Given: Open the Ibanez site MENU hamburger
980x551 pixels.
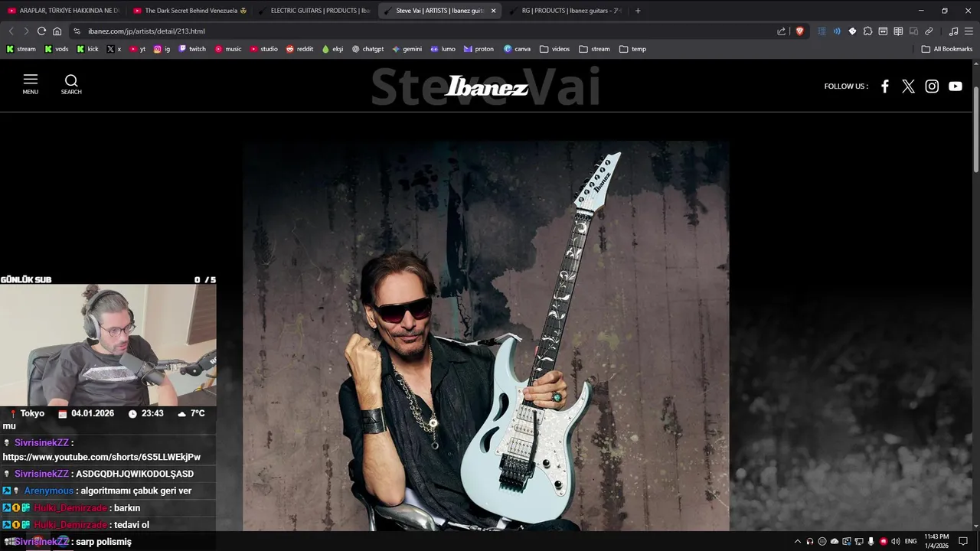Looking at the screenshot, I should coord(31,84).
